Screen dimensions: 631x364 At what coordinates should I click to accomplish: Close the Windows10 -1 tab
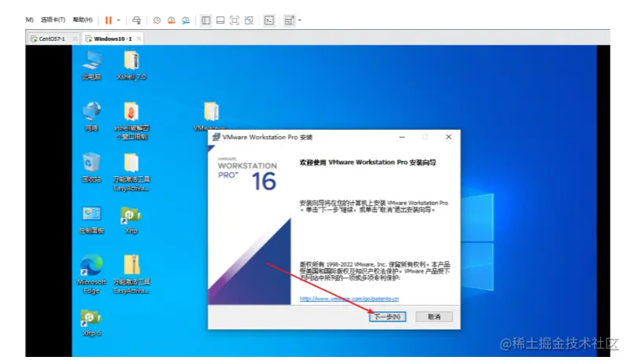coord(138,39)
